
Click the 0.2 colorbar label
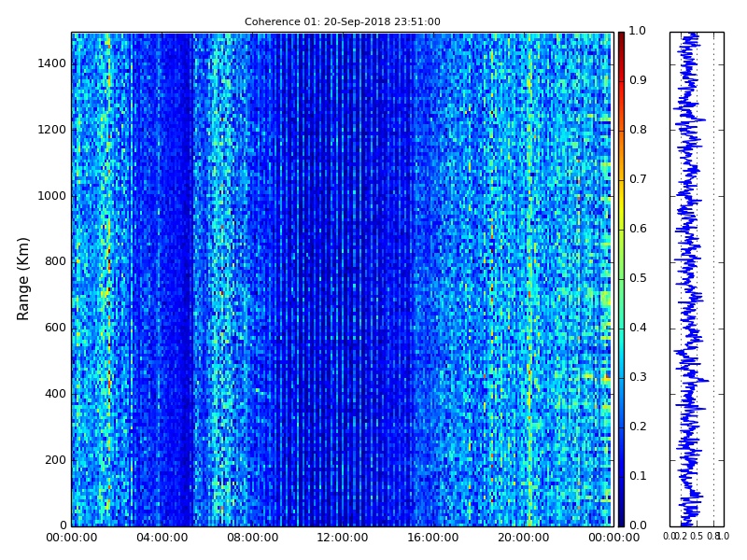(x=638, y=427)
